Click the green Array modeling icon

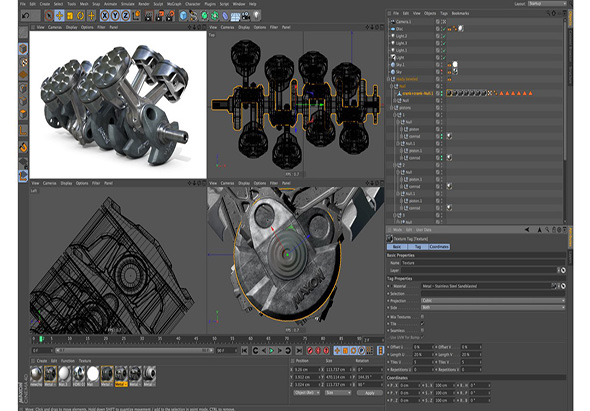(215, 15)
